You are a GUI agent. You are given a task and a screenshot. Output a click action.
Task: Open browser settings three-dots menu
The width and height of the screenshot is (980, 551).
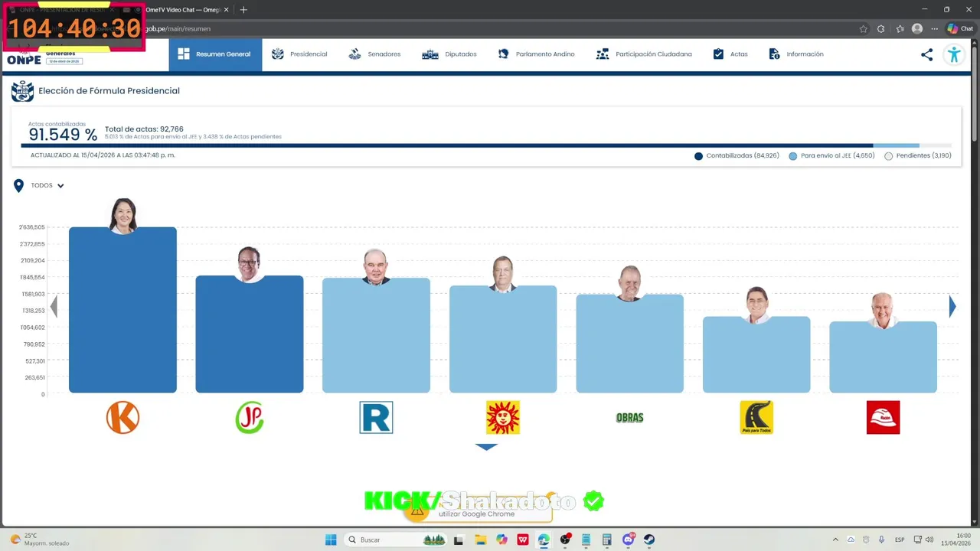pyautogui.click(x=935, y=29)
